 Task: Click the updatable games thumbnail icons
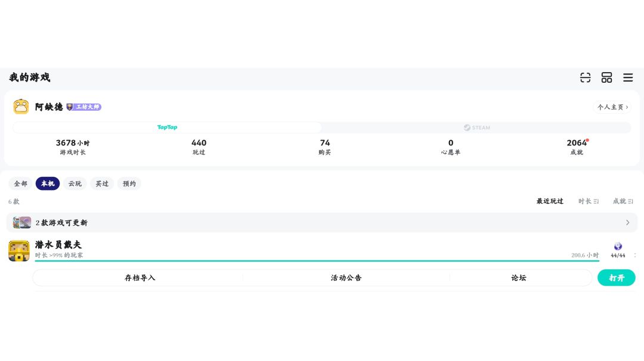(22, 222)
